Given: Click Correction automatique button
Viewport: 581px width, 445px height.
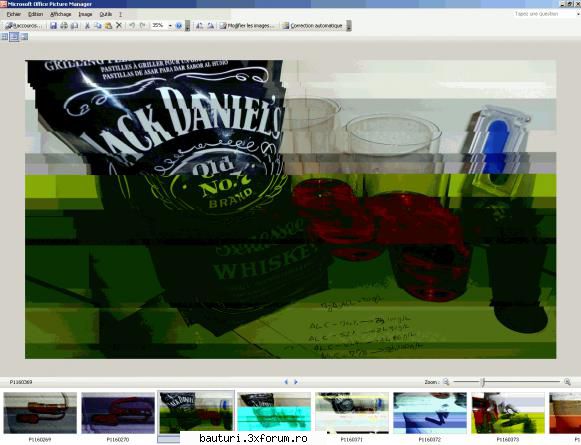Looking at the screenshot, I should coord(312,26).
